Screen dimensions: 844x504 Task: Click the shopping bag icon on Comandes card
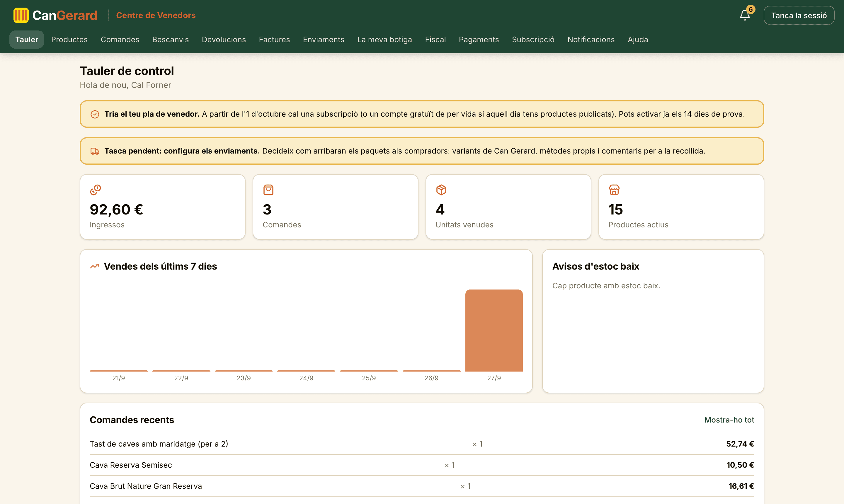click(x=268, y=190)
